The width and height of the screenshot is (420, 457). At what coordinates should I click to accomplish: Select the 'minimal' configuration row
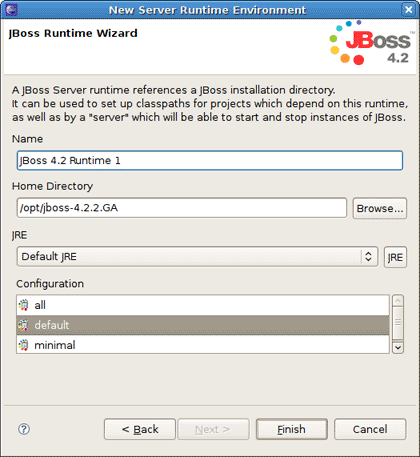coord(203,345)
